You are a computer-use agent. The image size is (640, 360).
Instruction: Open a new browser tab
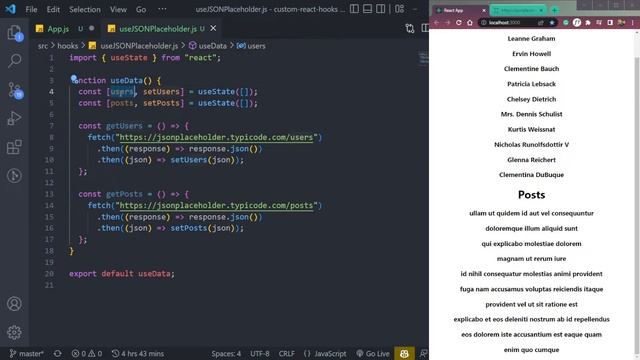click(554, 10)
